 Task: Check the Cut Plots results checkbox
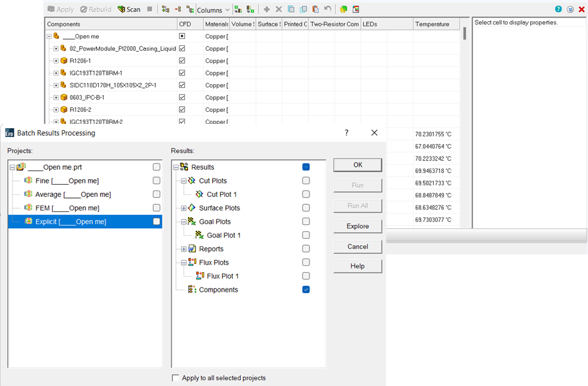pos(306,180)
